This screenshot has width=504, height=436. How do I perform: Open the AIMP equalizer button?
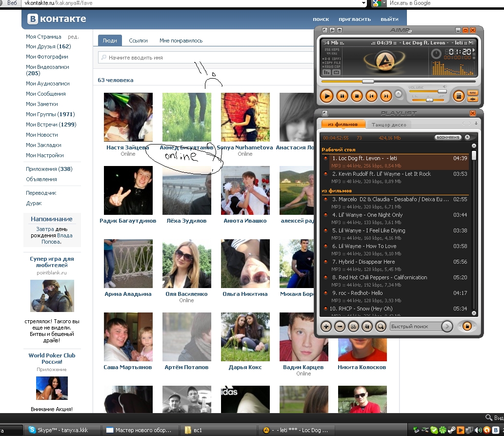472,93
